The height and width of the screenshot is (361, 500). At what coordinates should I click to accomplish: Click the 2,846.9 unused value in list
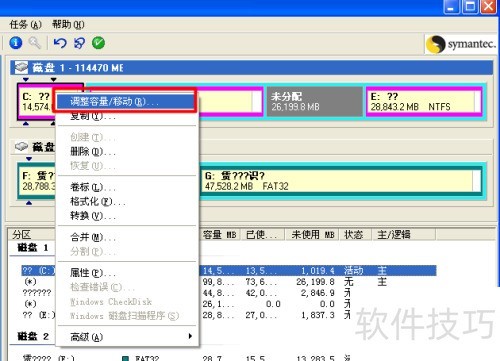318,293
